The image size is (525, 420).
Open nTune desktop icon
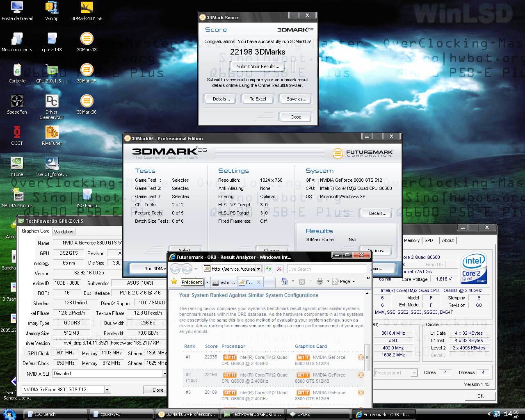[x=17, y=167]
